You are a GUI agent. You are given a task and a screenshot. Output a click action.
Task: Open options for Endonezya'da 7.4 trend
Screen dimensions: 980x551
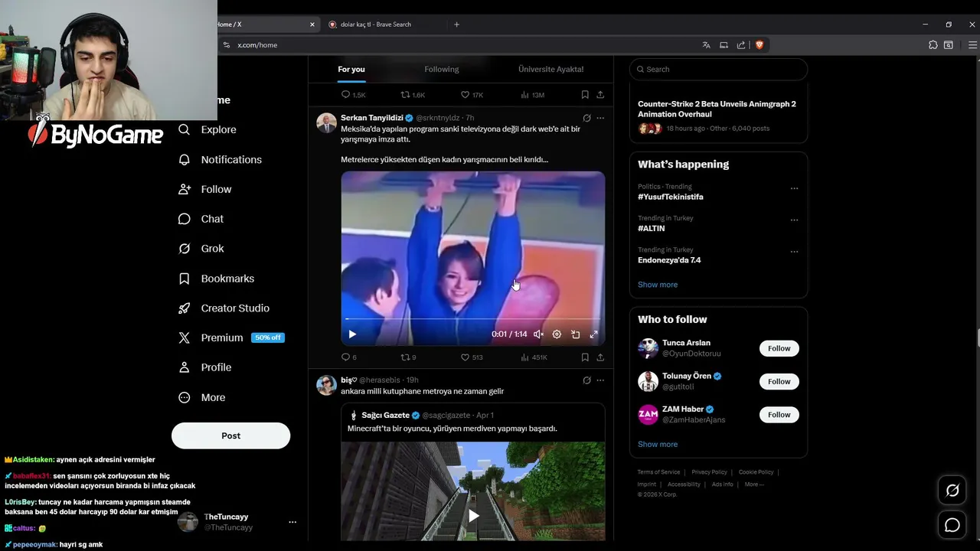click(x=794, y=251)
